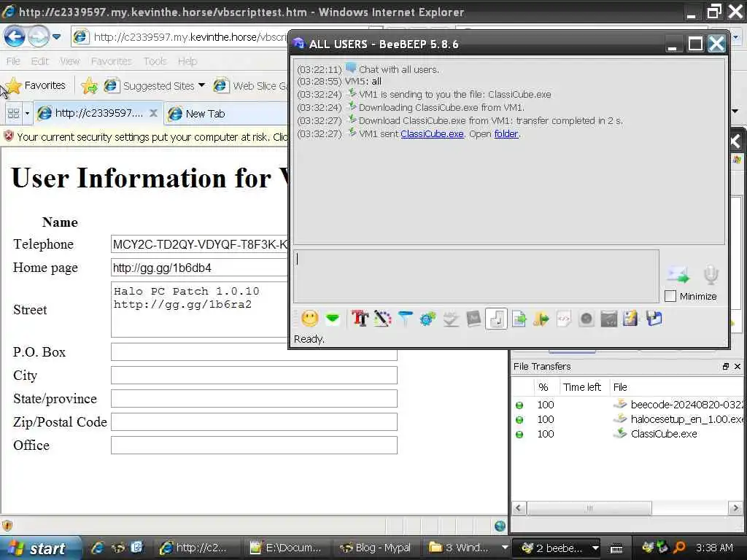Click the IE Forward arrow button
Screen dimensions: 747x560
(x=39, y=36)
